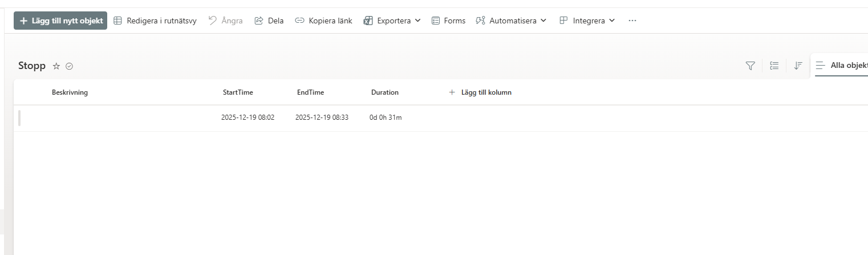Open the Alla objekt view tab
The width and height of the screenshot is (868, 255).
coord(842,66)
